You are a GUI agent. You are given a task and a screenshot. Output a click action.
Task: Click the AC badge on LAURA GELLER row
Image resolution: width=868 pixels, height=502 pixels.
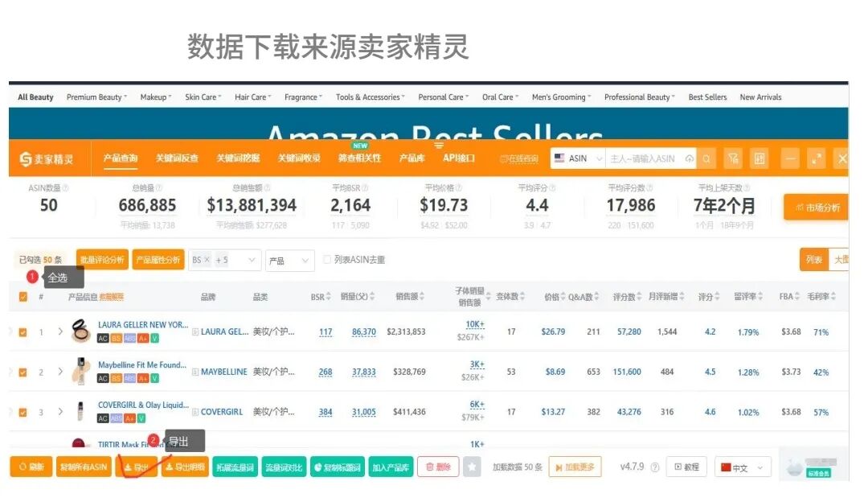pyautogui.click(x=103, y=338)
